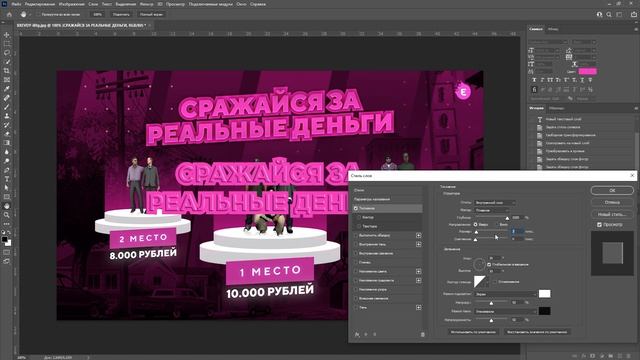Click Подогнать button in options bar
The height and width of the screenshot is (360, 640).
click(x=121, y=14)
